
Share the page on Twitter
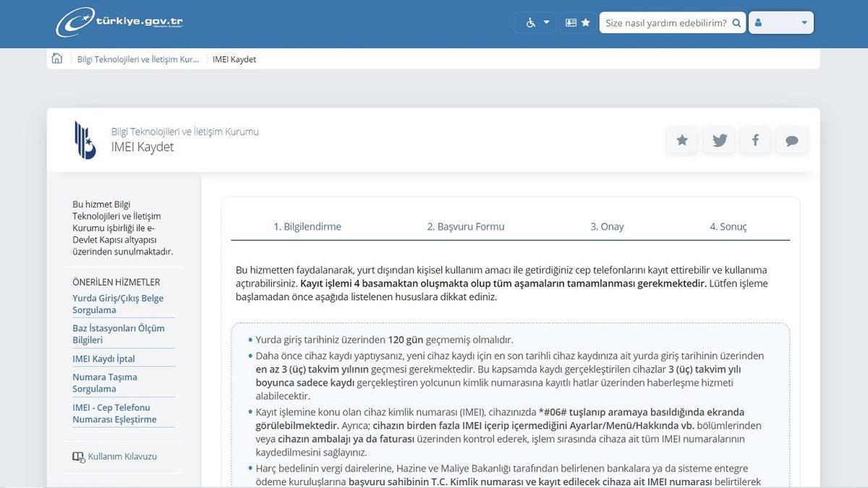pyautogui.click(x=718, y=140)
